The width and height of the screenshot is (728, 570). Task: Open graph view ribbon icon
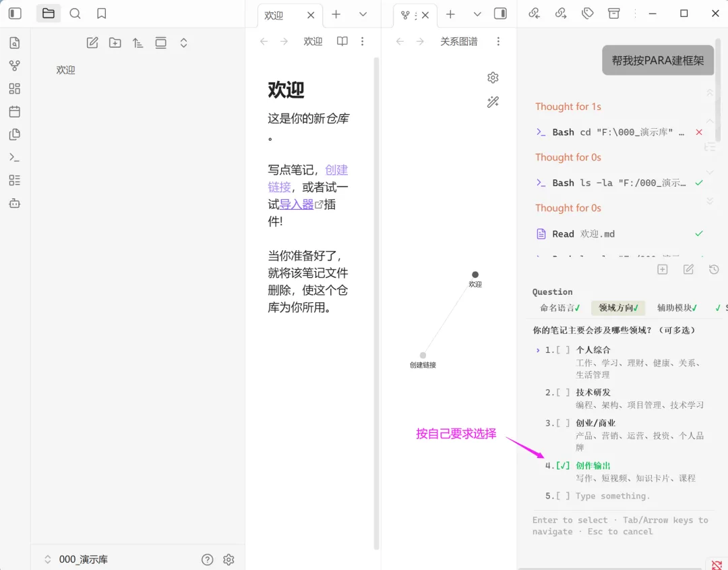tap(14, 65)
